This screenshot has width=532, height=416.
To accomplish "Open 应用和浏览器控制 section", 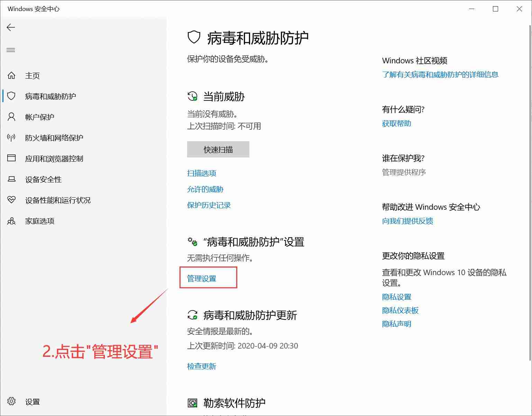I will tap(55, 159).
